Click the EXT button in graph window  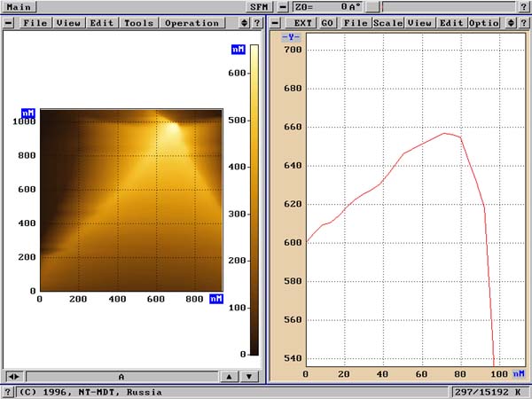(303, 22)
